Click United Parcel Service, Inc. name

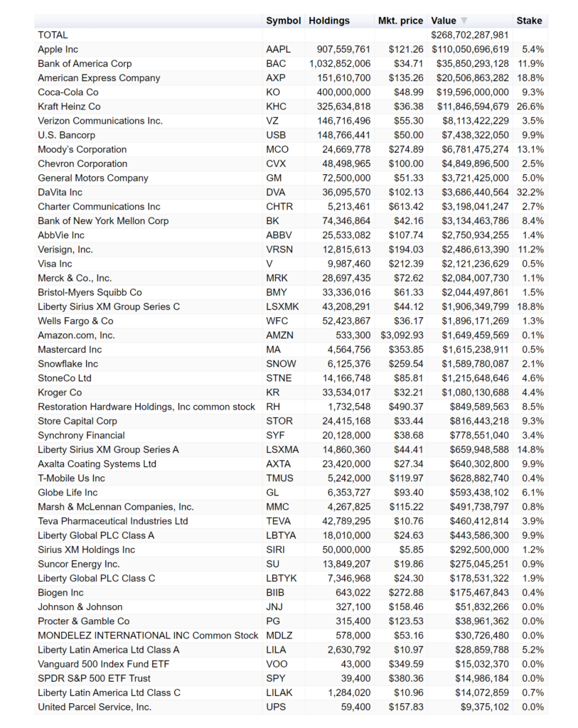point(95,707)
